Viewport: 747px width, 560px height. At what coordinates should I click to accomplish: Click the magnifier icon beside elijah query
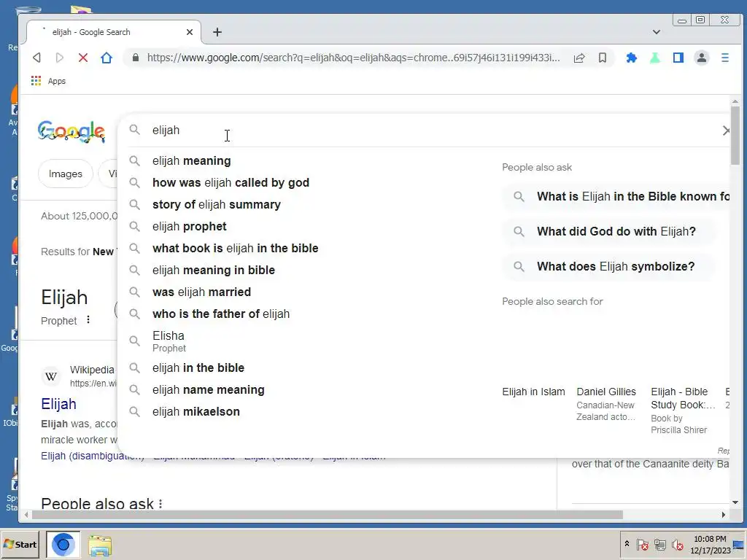(x=135, y=130)
